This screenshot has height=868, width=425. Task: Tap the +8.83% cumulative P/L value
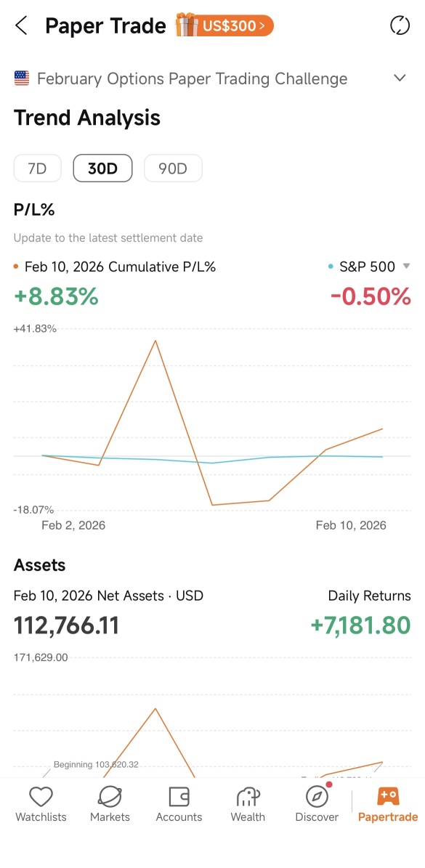point(56,296)
